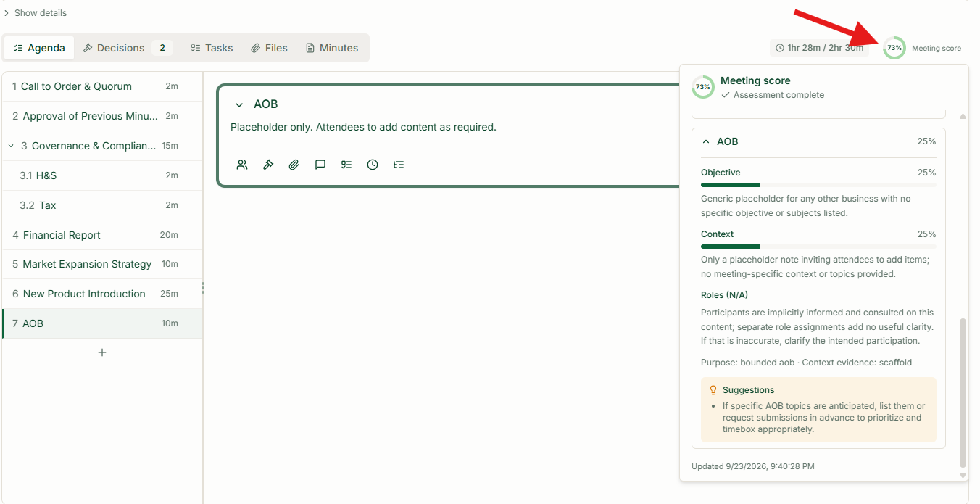Click the Context score progress bar

coord(818,247)
